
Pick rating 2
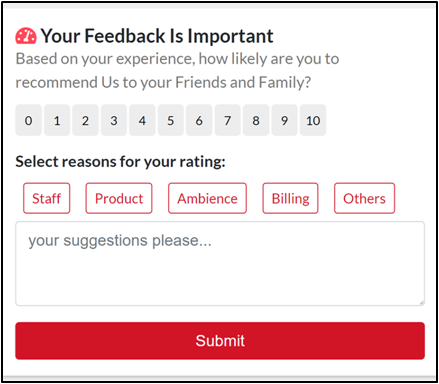coord(85,120)
